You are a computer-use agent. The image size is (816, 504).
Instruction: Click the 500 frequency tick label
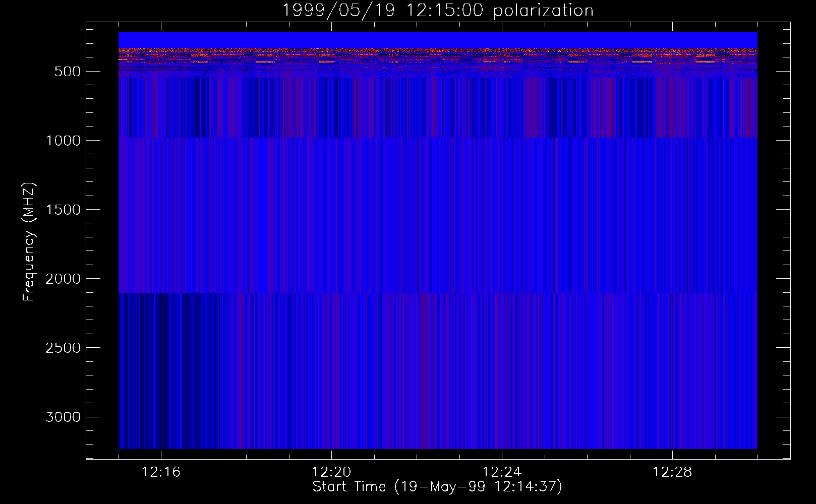point(68,72)
